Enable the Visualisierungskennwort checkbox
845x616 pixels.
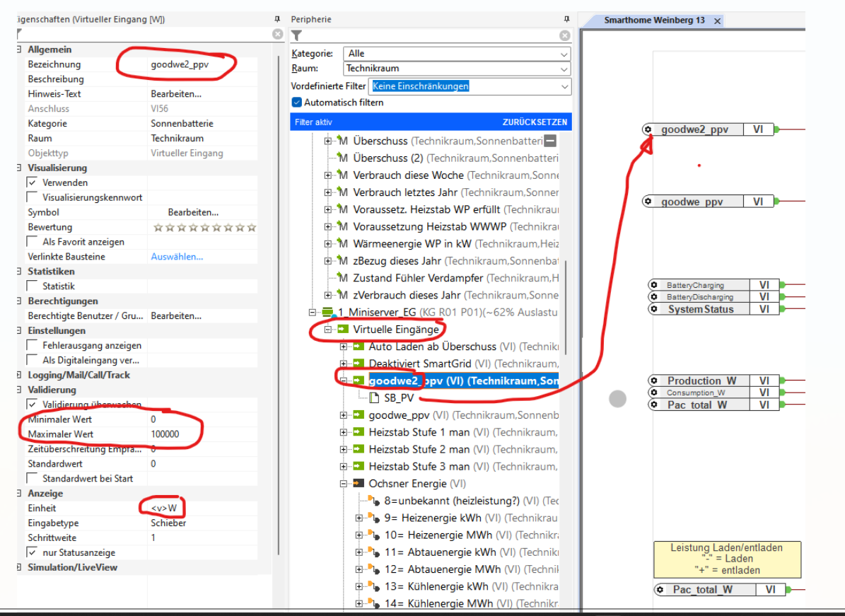click(33, 197)
